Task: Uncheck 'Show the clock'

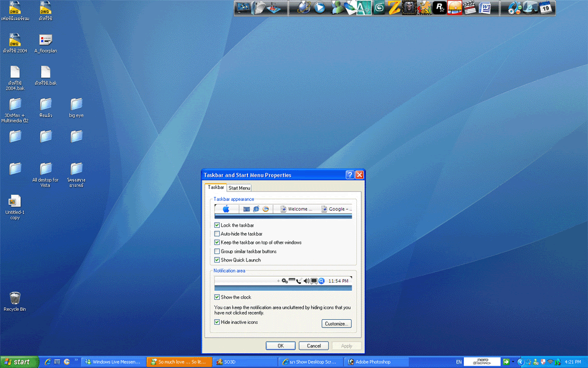Action: [x=217, y=297]
